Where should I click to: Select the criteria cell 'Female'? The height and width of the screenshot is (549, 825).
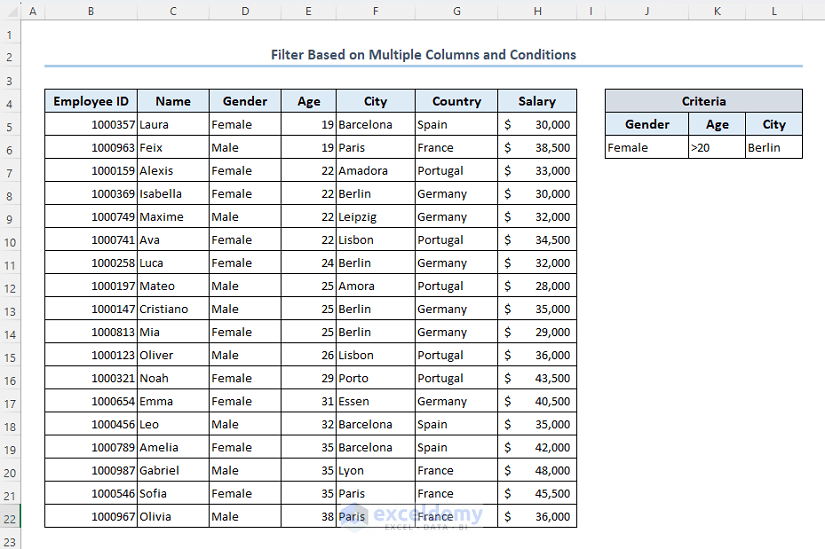(647, 147)
